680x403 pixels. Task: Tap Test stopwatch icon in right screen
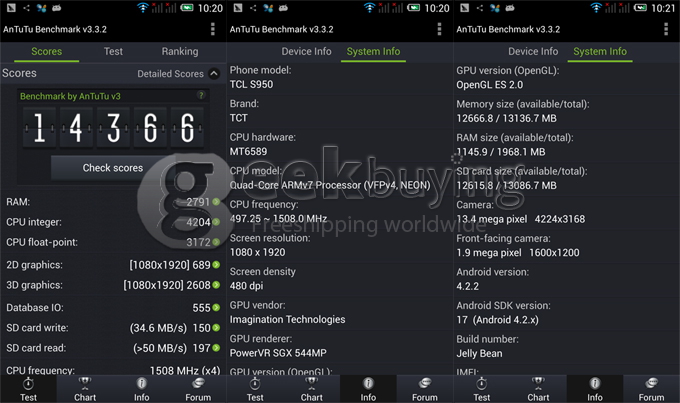pyautogui.click(x=482, y=383)
